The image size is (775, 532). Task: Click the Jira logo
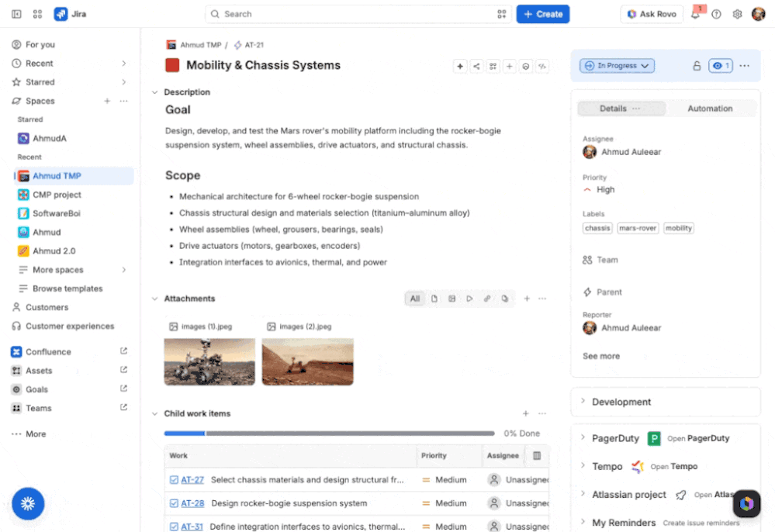pyautogui.click(x=70, y=14)
